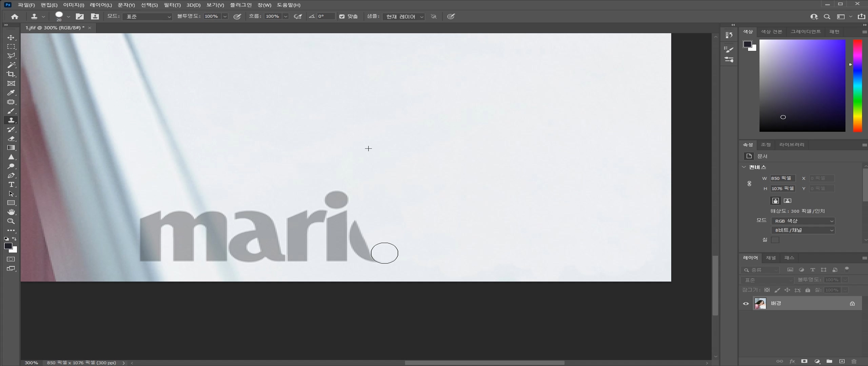This screenshot has width=868, height=366.
Task: Select the Zoom tool
Action: (11, 221)
